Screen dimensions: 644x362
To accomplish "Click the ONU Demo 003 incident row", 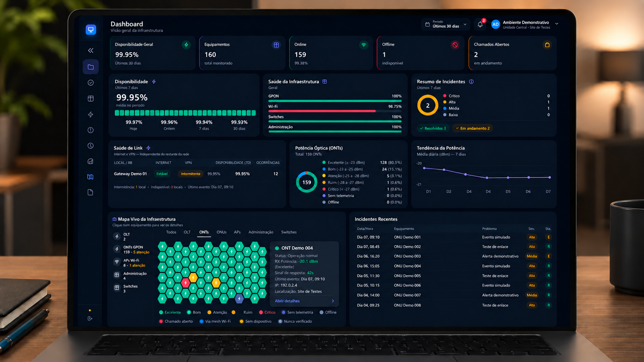I will click(x=454, y=256).
